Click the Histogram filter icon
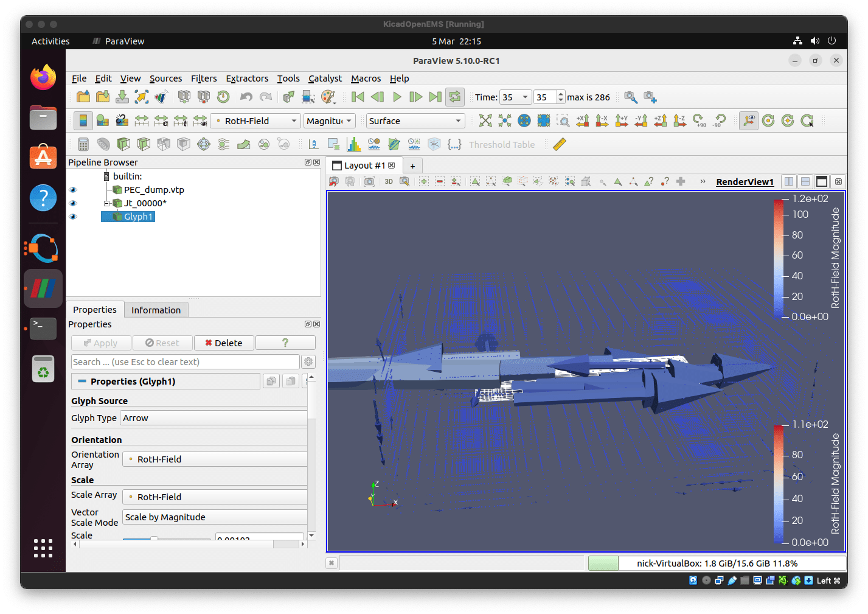The width and height of the screenshot is (868, 614). point(353,144)
